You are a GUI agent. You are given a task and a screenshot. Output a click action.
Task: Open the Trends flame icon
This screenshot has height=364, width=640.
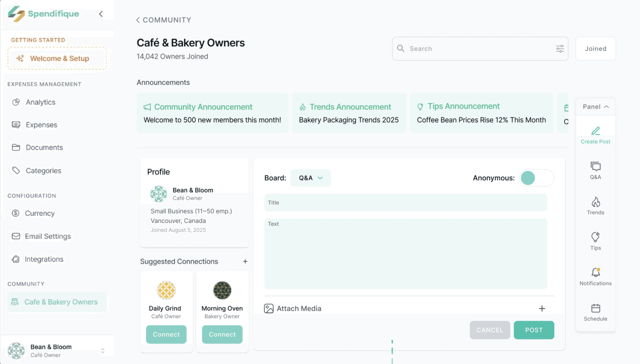595,206
